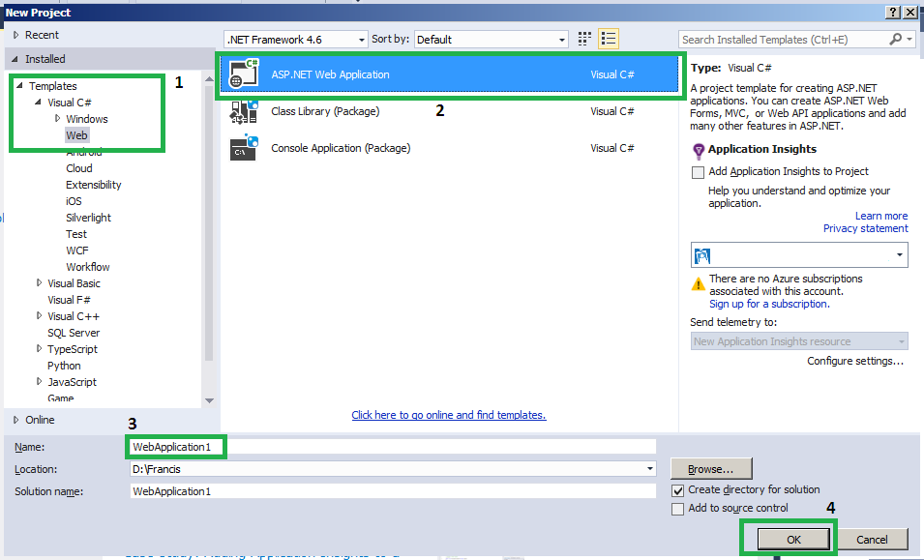Expand the TypeScript node

39,348
